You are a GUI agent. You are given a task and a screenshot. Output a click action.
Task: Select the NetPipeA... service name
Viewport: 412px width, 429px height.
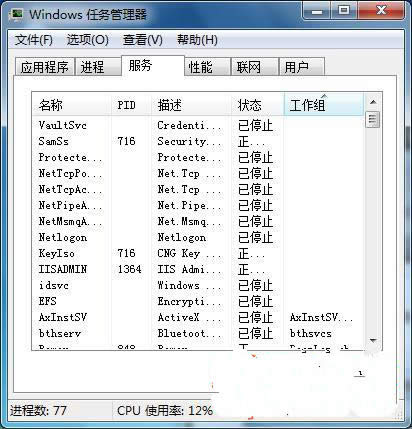pos(70,205)
